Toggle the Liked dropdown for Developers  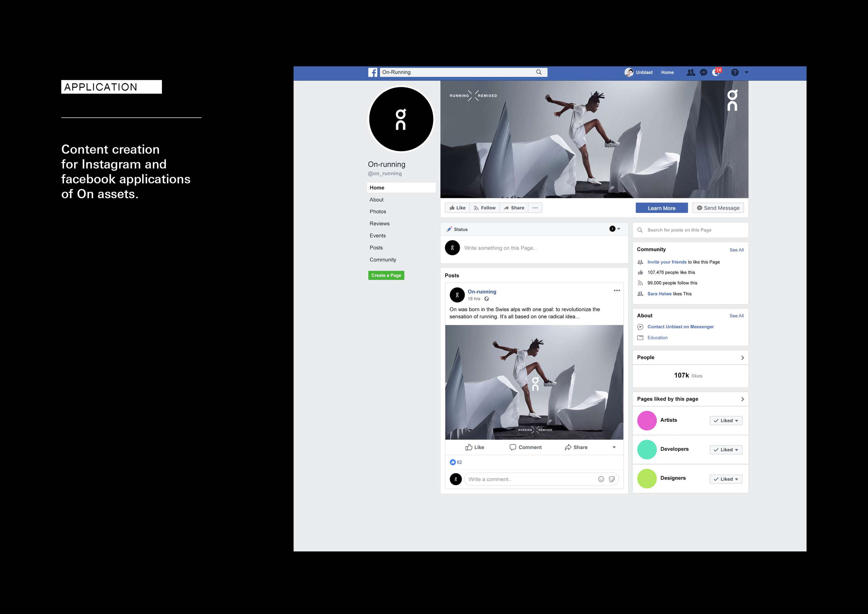(x=726, y=450)
